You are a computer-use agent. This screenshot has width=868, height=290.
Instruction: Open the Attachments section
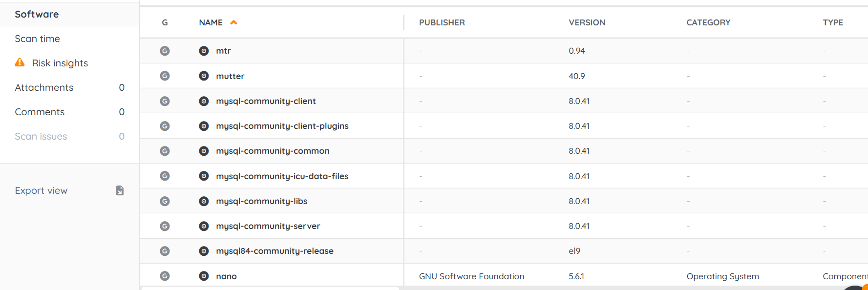[69, 87]
